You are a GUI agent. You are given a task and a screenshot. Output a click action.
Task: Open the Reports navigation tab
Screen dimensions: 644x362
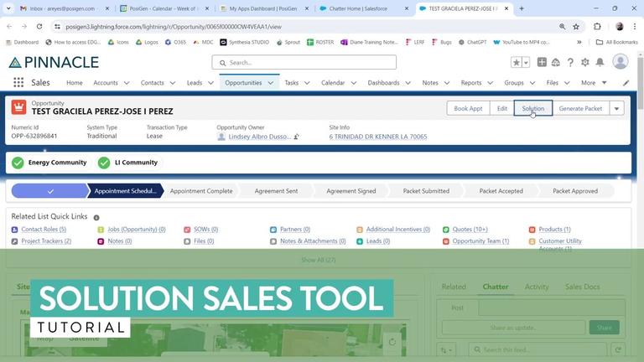point(470,82)
